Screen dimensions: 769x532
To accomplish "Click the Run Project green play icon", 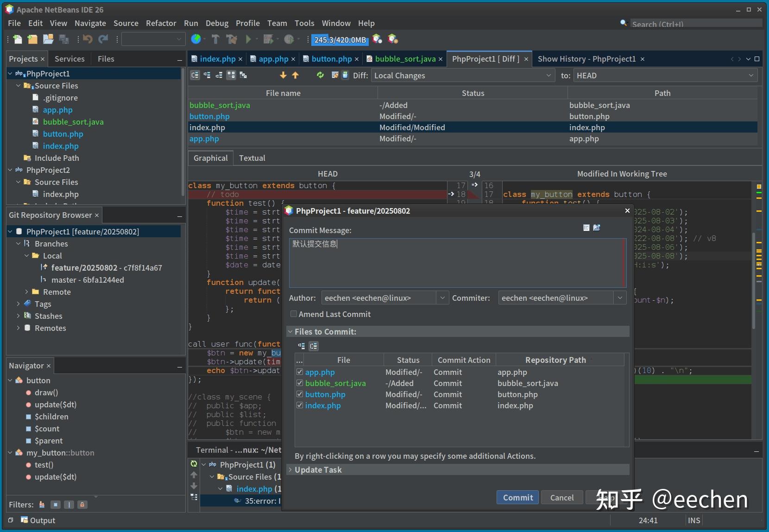I will (248, 39).
